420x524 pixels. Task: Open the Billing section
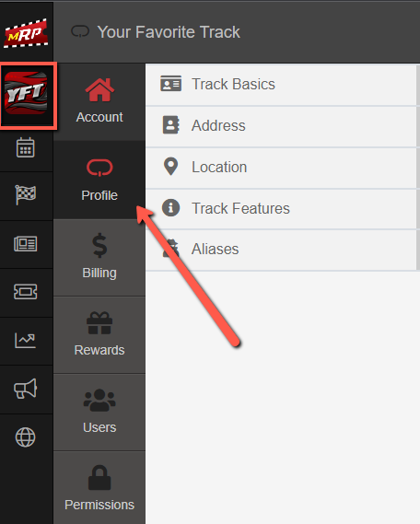point(99,257)
